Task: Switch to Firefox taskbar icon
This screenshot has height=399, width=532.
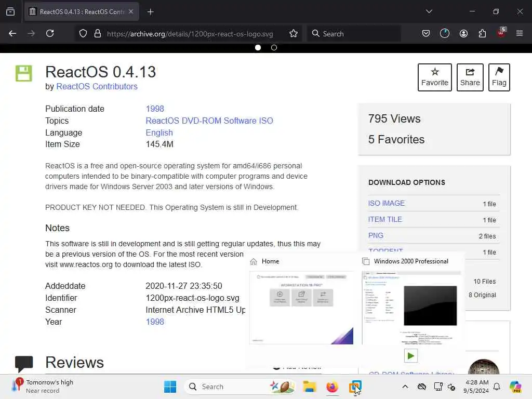Action: pyautogui.click(x=332, y=387)
